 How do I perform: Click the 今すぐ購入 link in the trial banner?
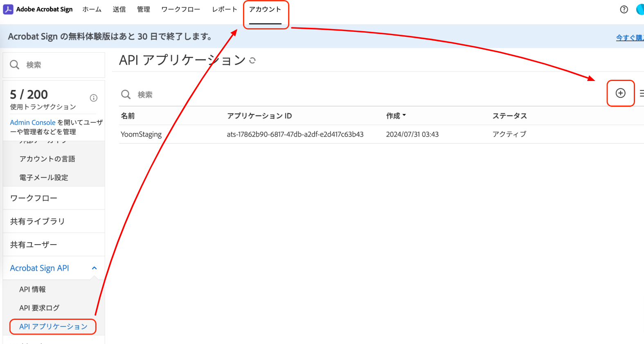click(630, 38)
